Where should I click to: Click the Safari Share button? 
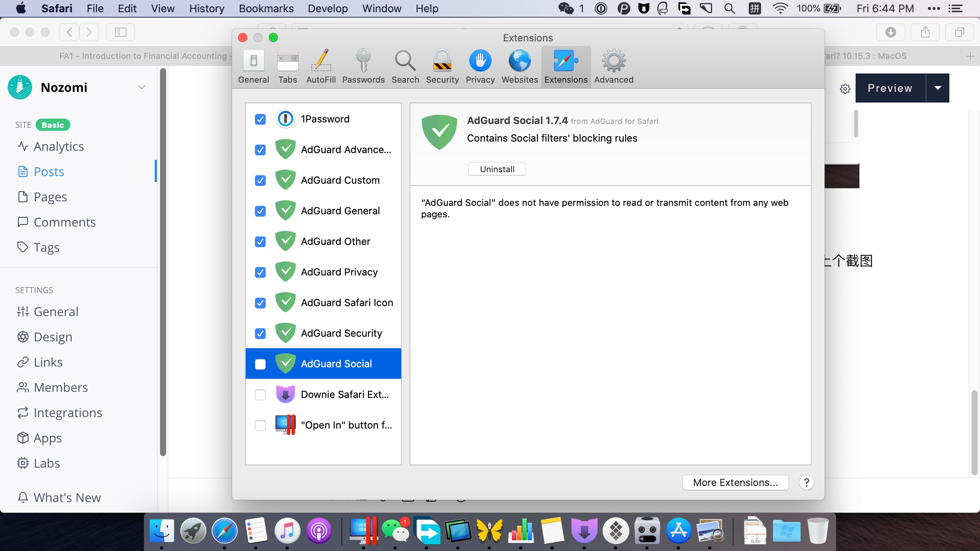tap(925, 32)
